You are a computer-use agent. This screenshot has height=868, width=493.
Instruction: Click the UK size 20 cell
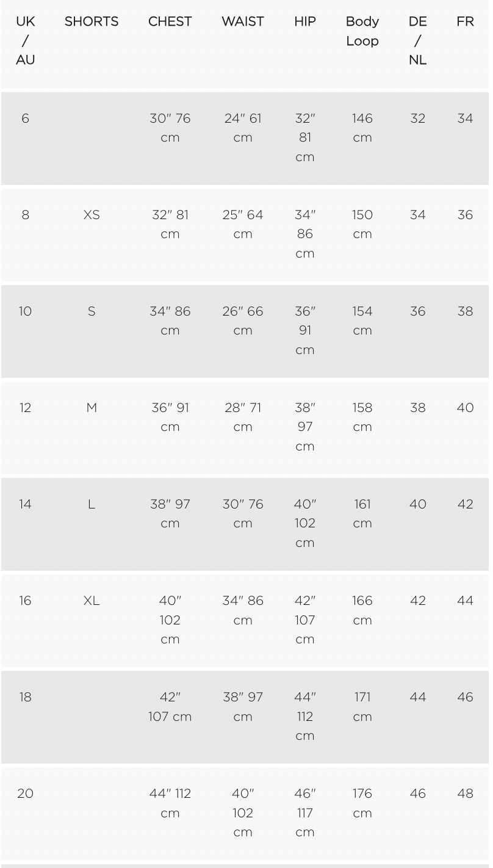pos(26,794)
